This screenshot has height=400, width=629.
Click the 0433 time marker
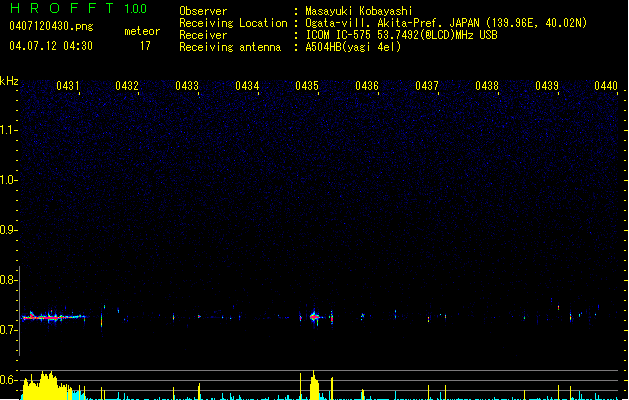click(x=187, y=86)
